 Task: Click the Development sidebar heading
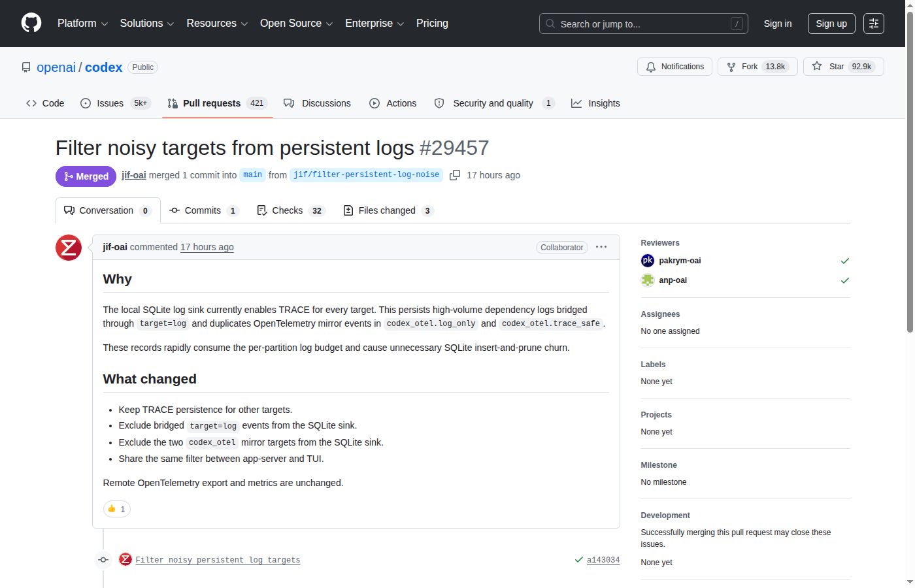pyautogui.click(x=665, y=515)
